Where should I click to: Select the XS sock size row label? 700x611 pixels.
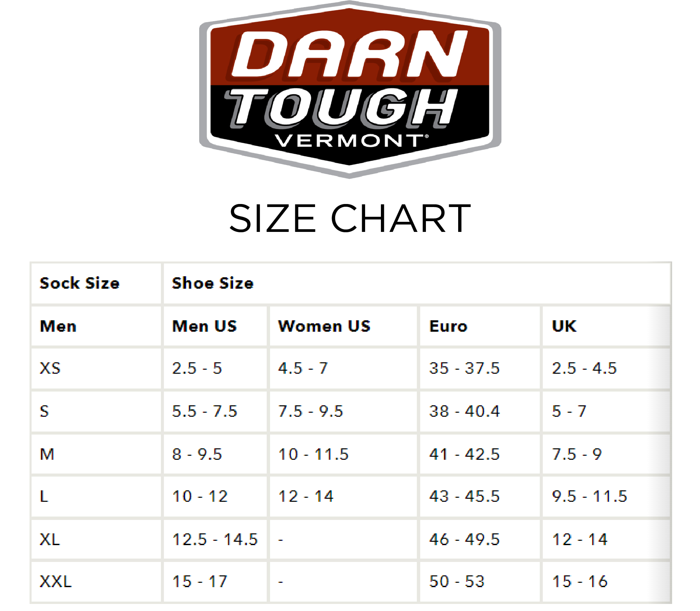(x=50, y=368)
